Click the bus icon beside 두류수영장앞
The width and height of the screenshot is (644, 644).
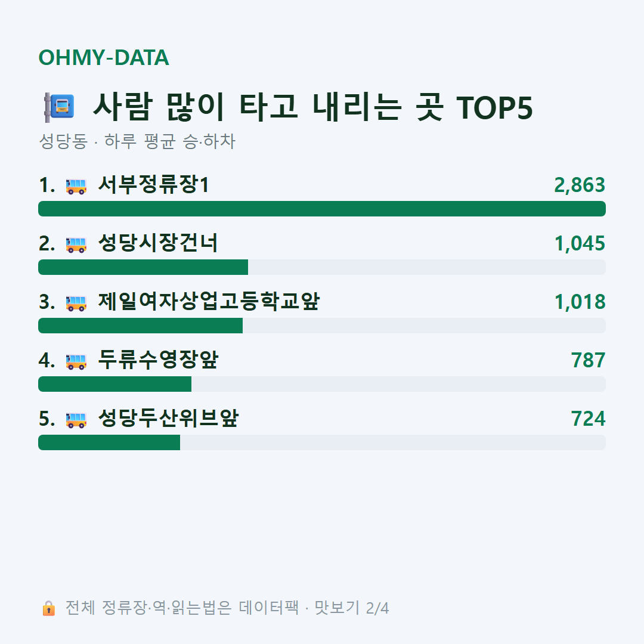point(76,361)
